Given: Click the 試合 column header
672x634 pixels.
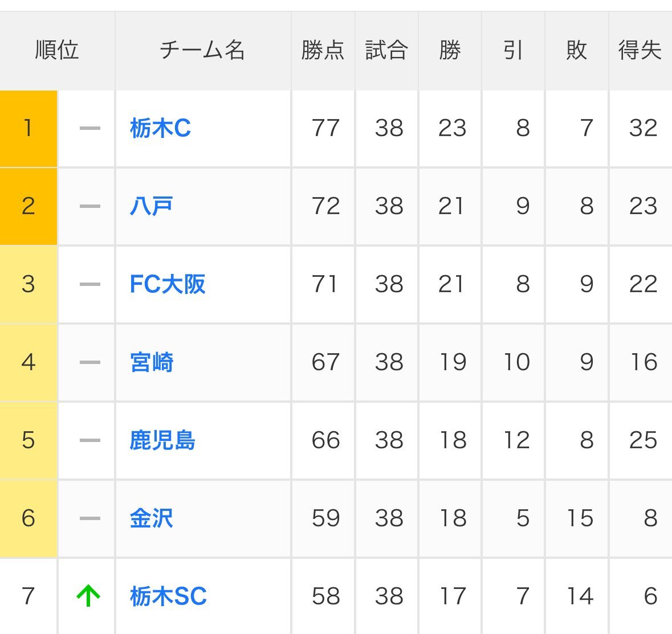Looking at the screenshot, I should (x=386, y=51).
